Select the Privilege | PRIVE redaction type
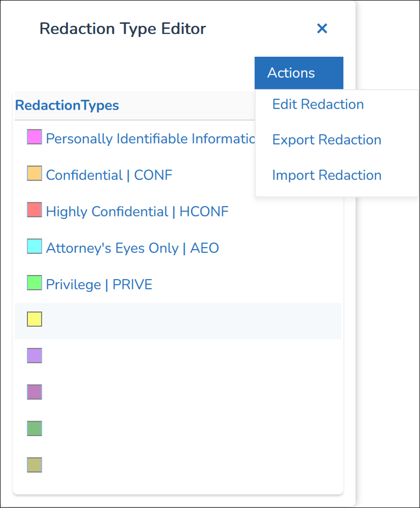Image resolution: width=420 pixels, height=508 pixels. tap(99, 285)
